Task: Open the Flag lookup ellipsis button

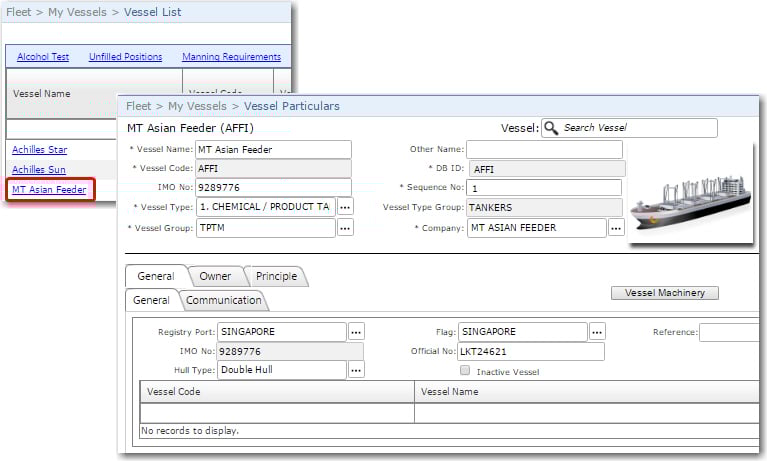Action: 597,331
